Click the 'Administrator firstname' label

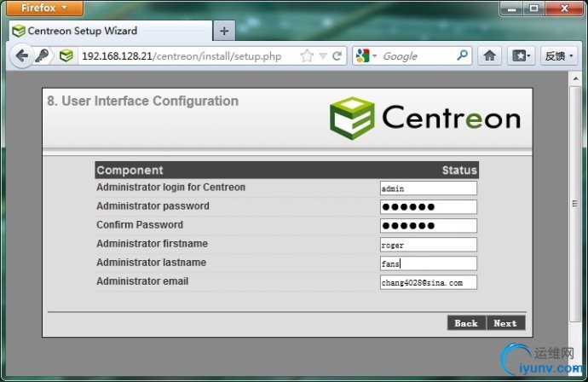(x=153, y=244)
